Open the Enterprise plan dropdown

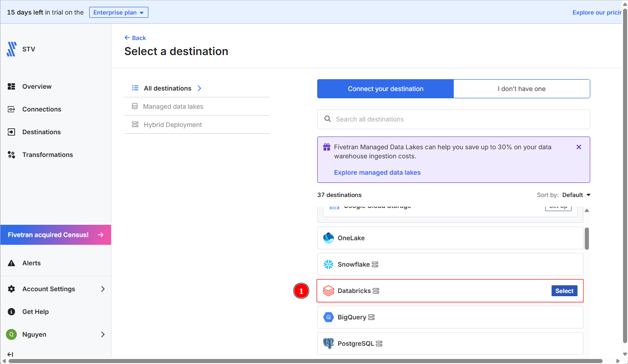coord(118,13)
